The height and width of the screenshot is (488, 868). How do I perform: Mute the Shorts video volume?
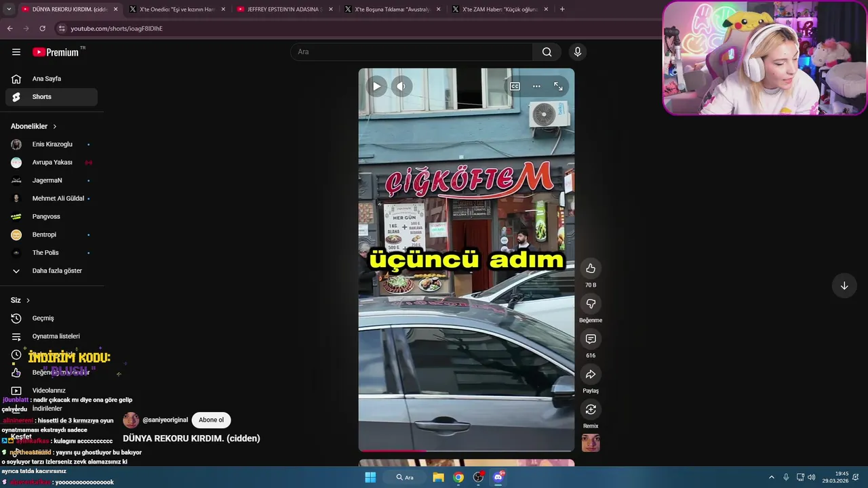(x=401, y=86)
